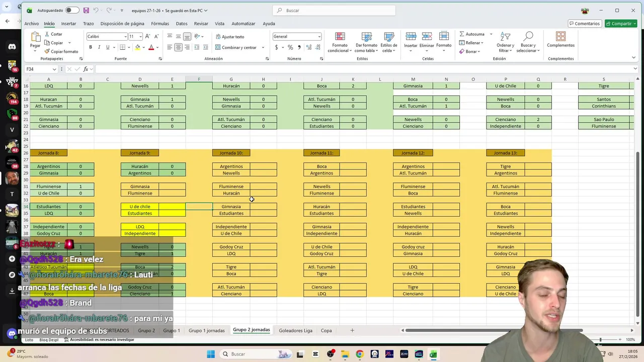
Task: Click Insertar cells icon
Action: coord(411,36)
